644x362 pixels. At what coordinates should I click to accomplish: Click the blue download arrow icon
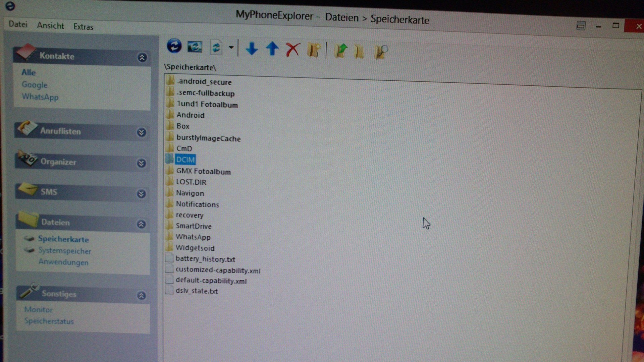pyautogui.click(x=252, y=49)
